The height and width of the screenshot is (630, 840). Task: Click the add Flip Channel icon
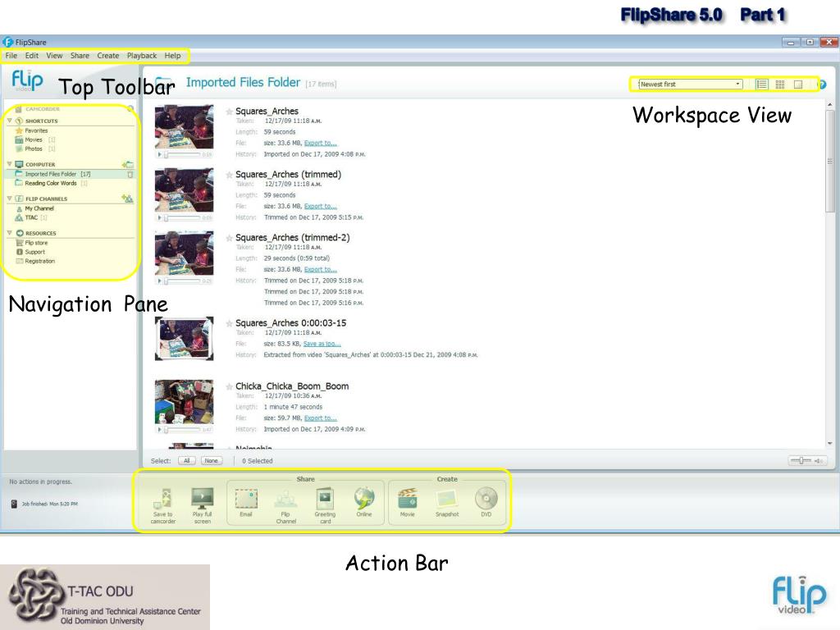(x=127, y=199)
